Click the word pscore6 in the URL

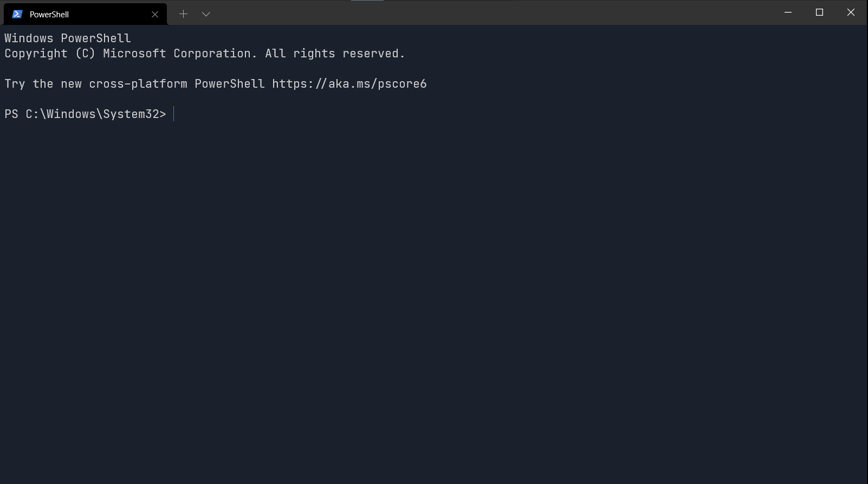click(x=404, y=83)
